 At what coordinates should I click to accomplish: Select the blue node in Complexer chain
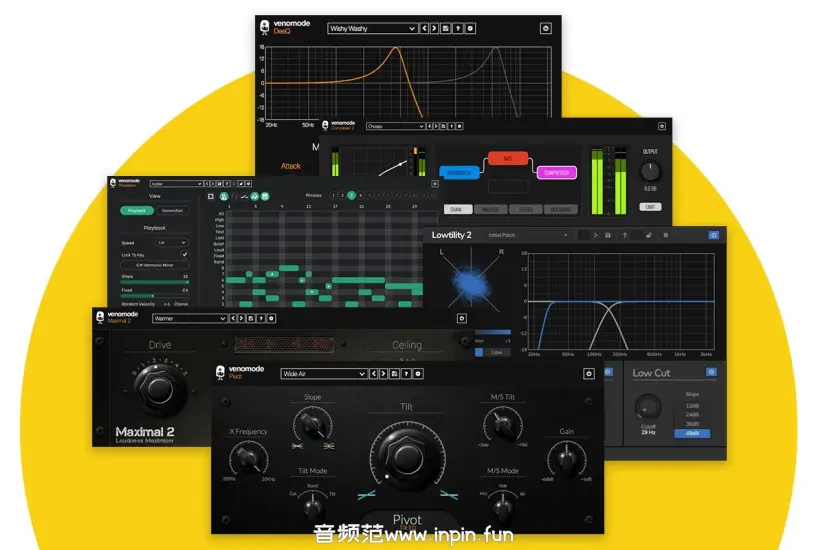pyautogui.click(x=459, y=173)
